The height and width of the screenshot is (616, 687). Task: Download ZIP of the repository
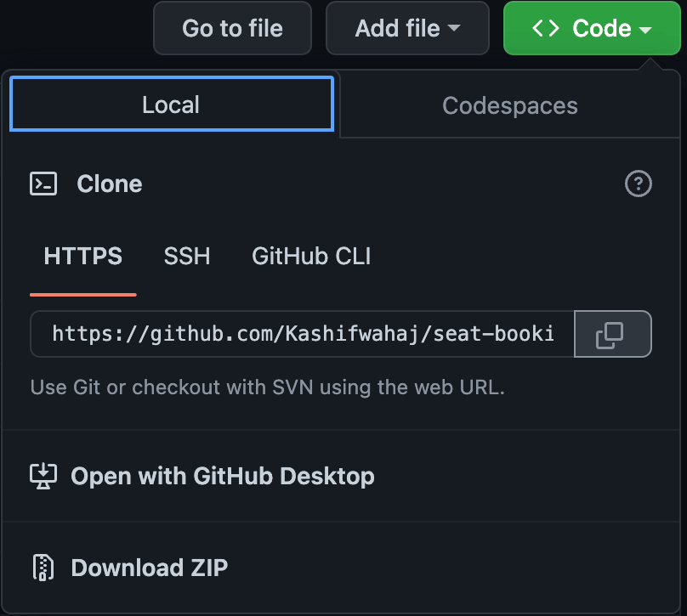pos(149,567)
